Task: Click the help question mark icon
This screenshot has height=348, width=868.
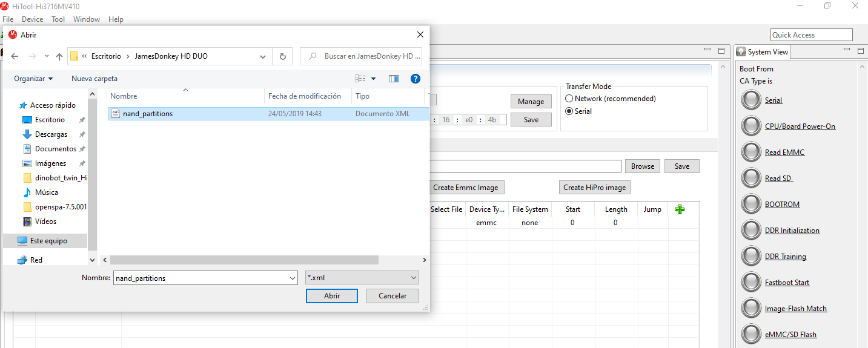Action: 416,79
